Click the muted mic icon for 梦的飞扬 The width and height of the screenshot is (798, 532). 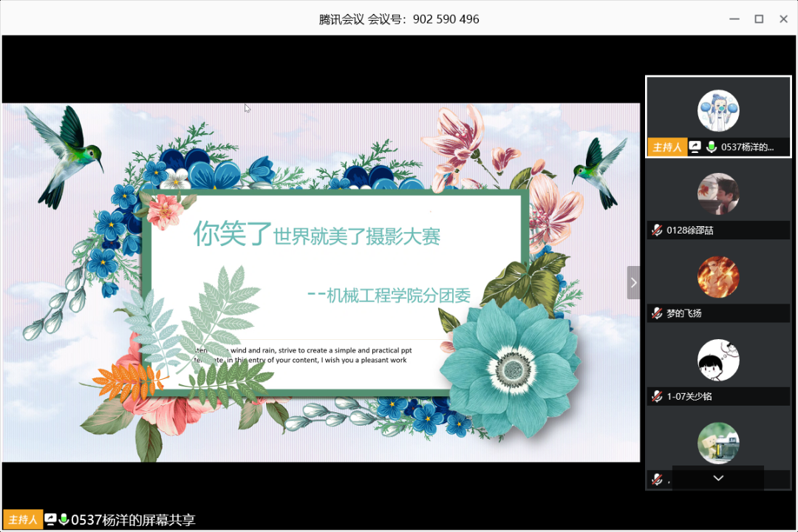coord(656,313)
